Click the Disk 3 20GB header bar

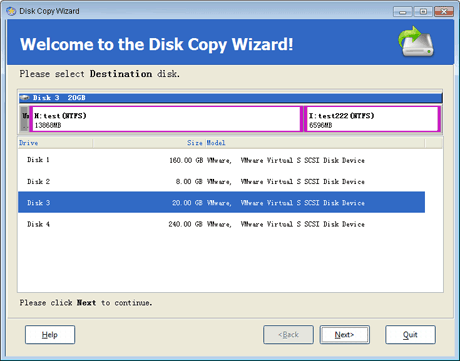230,98
